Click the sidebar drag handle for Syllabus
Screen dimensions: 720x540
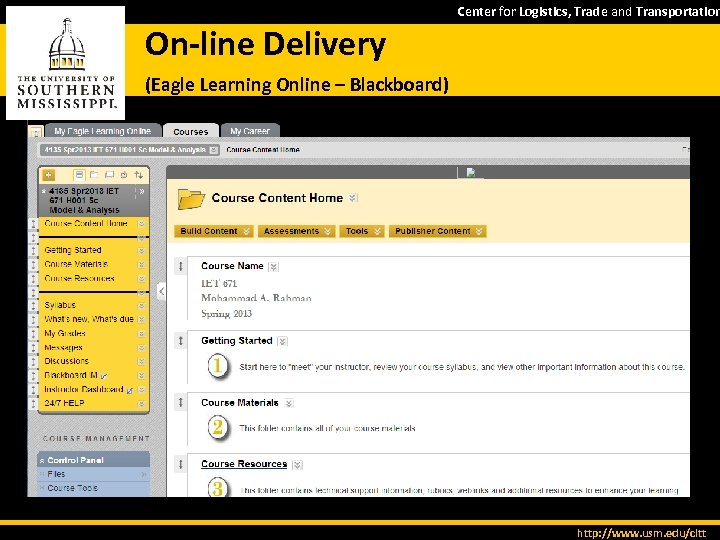coord(34,305)
